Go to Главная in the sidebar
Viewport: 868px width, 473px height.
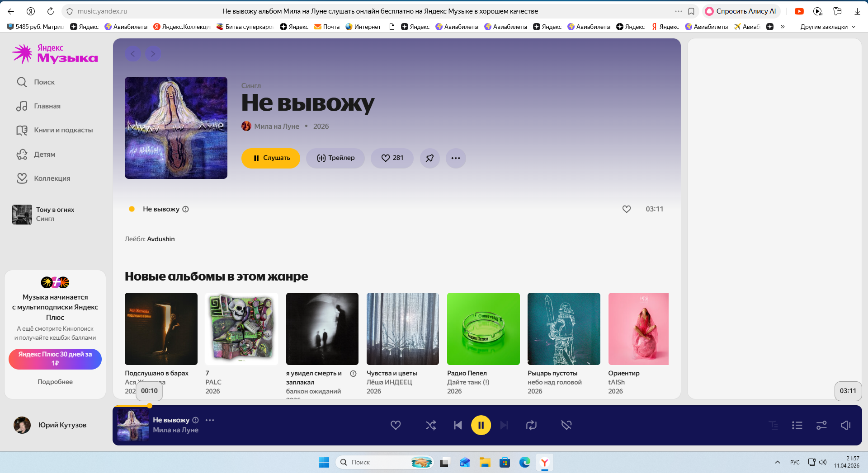pos(38,106)
